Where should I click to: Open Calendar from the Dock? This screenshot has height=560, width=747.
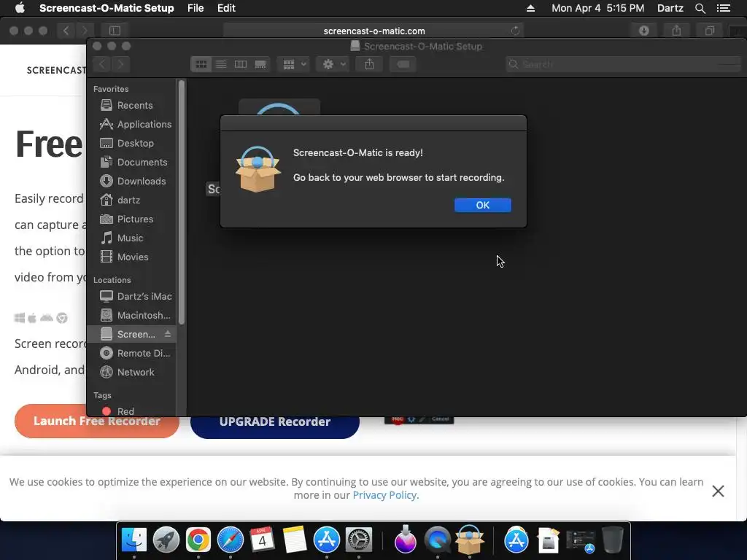pyautogui.click(x=262, y=540)
